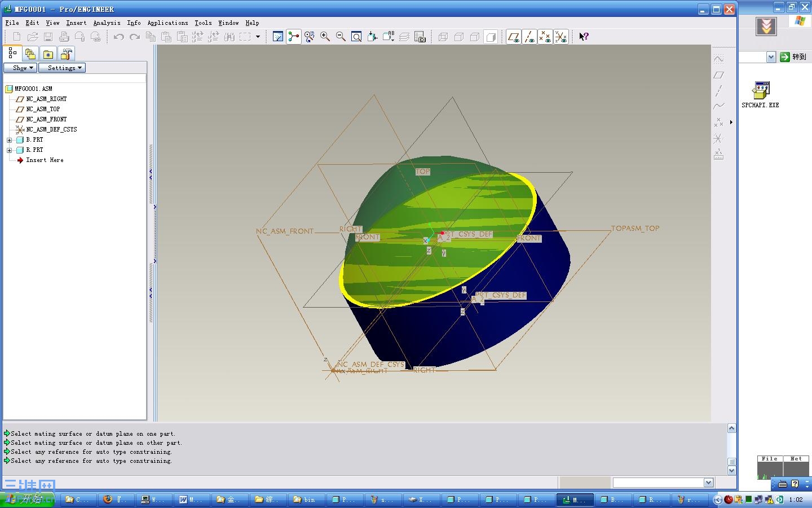
Task: Toggle datum axes display
Action: 529,37
